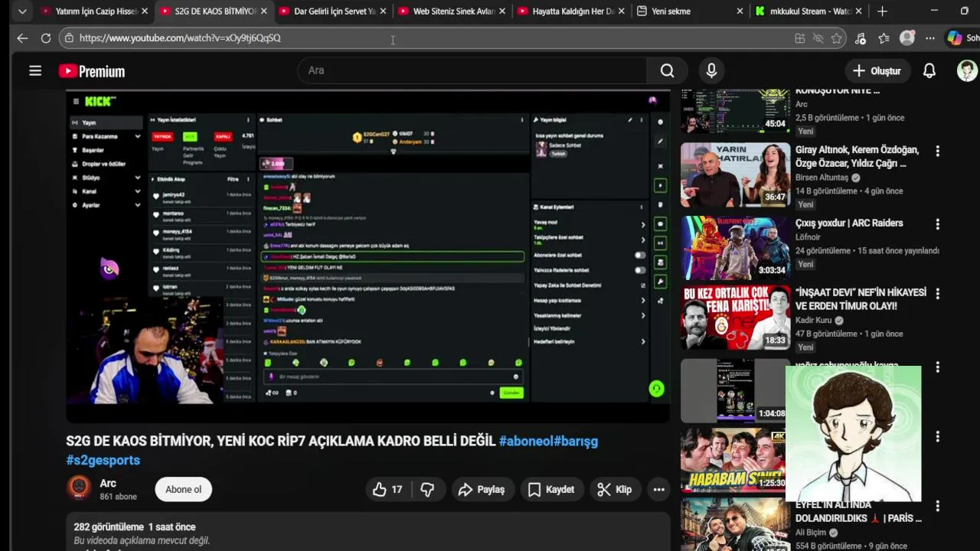980x551 pixels.
Task: Close the 'Dar Gelirli İçin Servet' tab
Action: [383, 11]
